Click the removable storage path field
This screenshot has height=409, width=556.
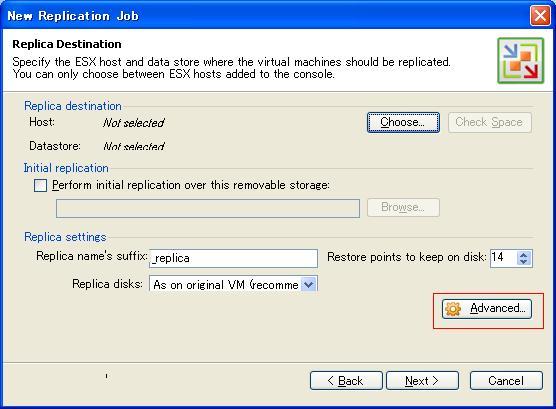208,208
